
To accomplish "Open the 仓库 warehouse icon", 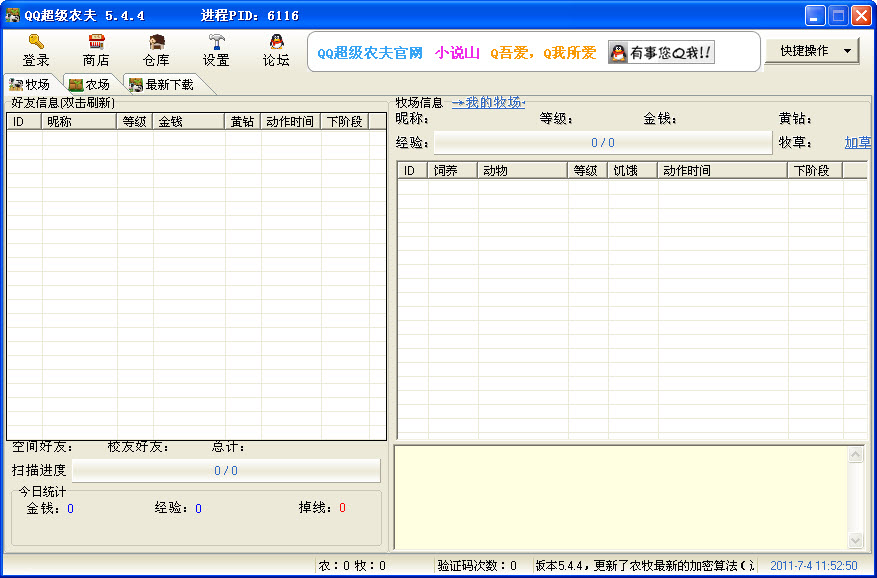I will [x=156, y=42].
